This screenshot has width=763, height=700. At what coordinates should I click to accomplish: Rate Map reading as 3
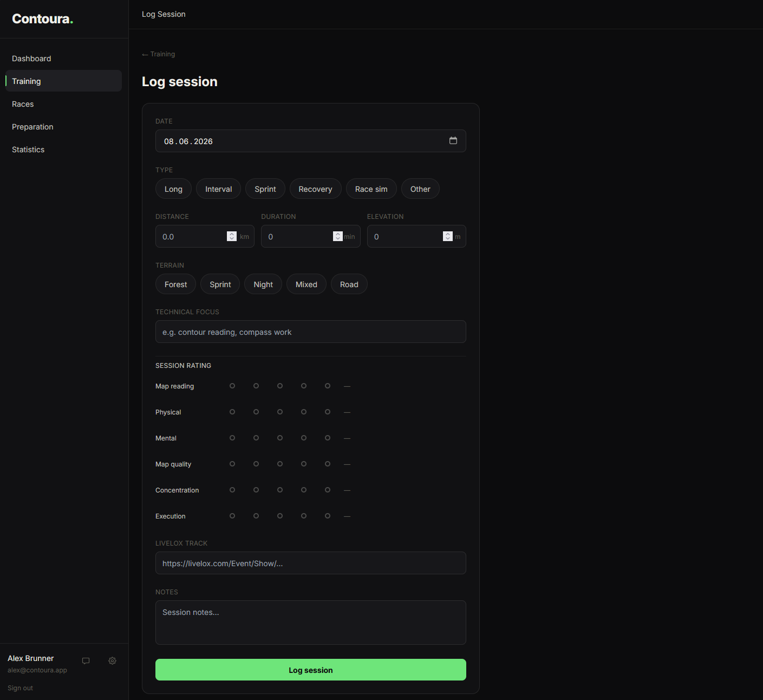[x=280, y=386]
